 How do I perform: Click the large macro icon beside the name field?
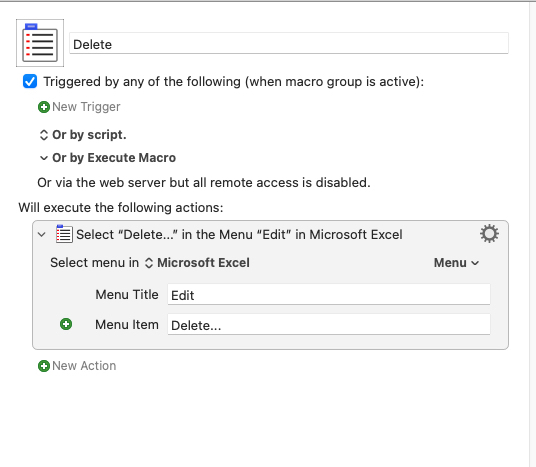[x=40, y=43]
